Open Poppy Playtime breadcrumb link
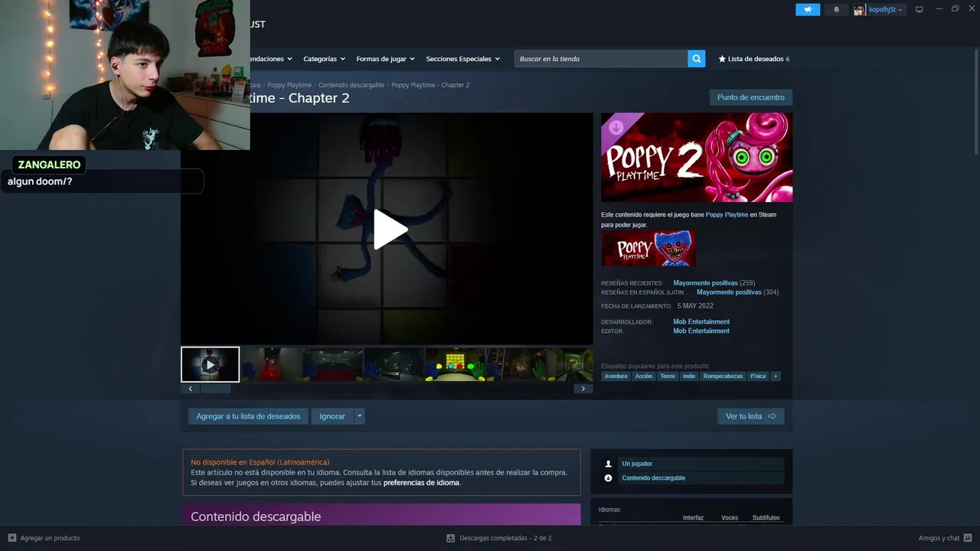This screenshot has width=980, height=551. coord(289,85)
